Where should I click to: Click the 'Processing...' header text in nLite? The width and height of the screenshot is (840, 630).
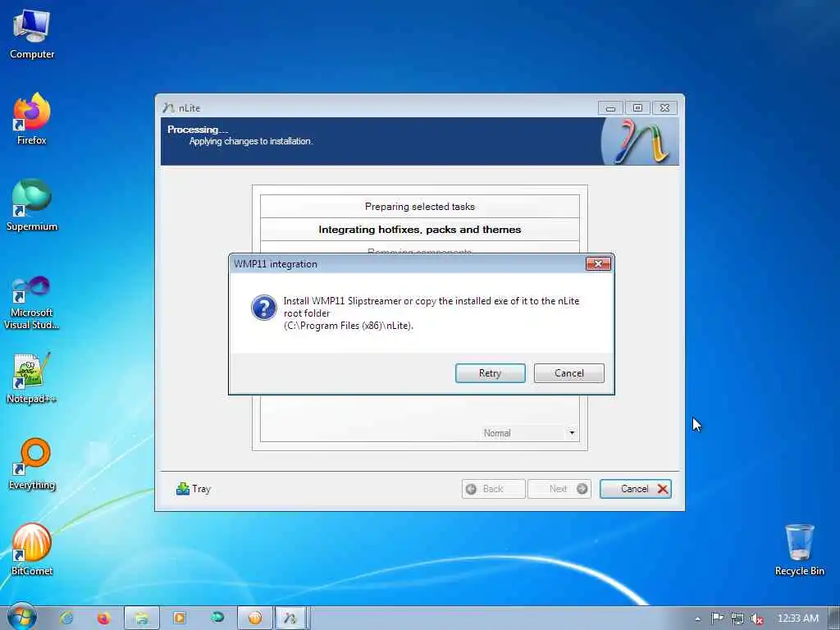[x=198, y=129]
